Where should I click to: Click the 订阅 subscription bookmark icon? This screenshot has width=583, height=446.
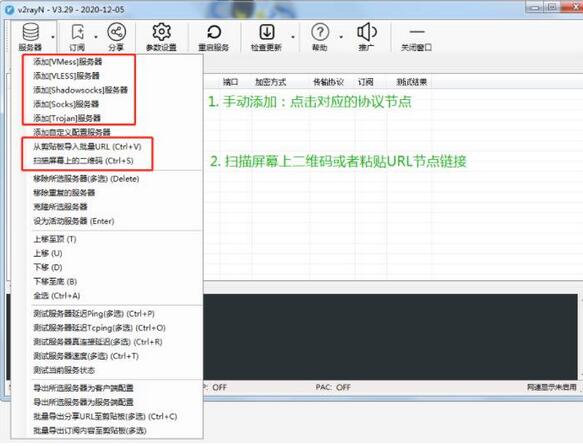pos(77,36)
